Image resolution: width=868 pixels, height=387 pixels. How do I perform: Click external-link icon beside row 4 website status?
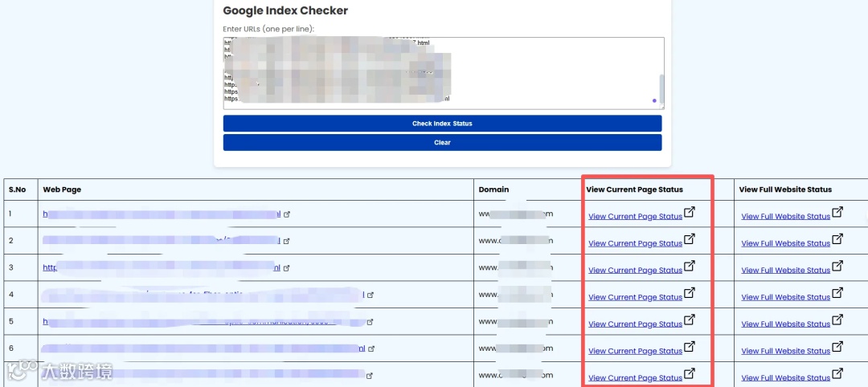(837, 292)
